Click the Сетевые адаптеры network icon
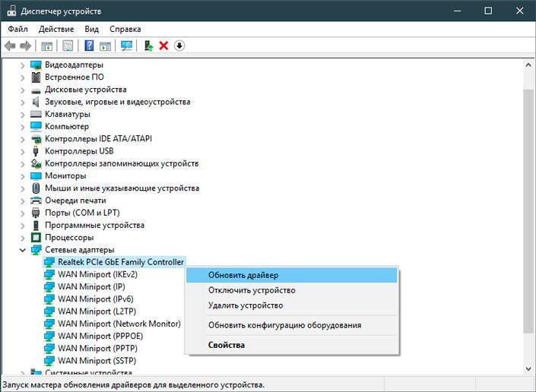 36,250
